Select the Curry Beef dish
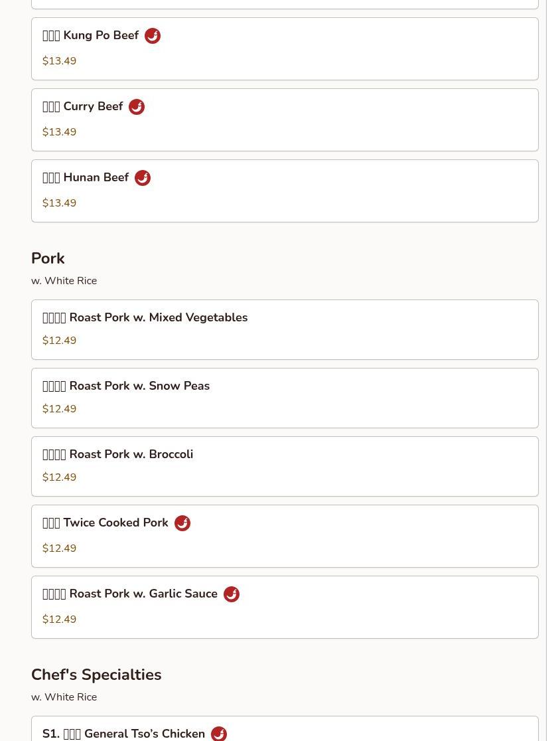The width and height of the screenshot is (560, 741). tap(285, 120)
